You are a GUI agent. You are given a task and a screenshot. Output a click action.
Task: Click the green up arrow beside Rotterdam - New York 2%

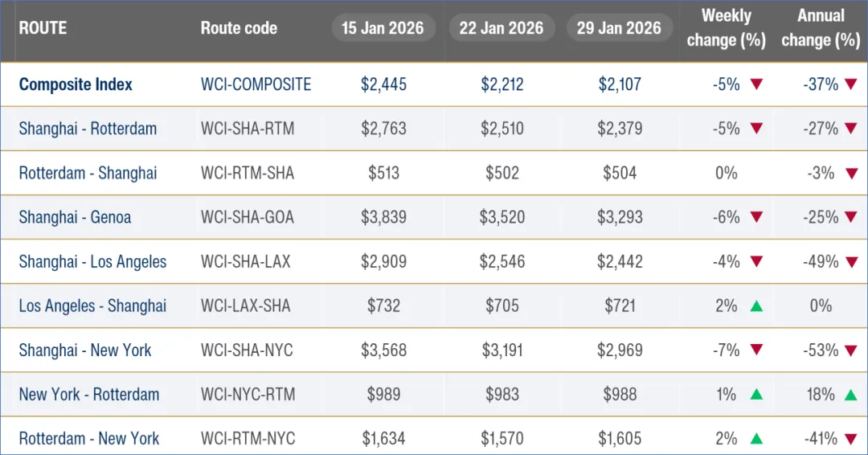pos(755,438)
